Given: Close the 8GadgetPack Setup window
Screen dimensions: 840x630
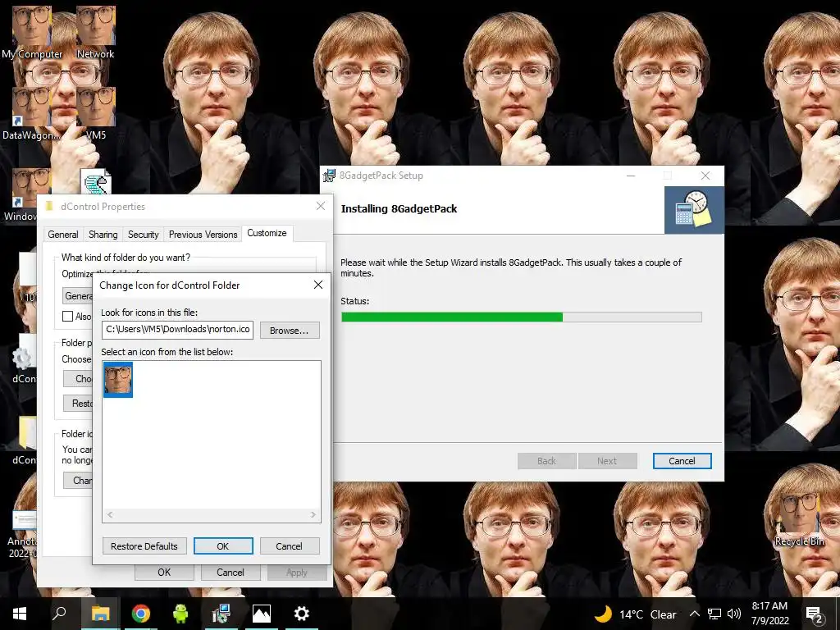Looking at the screenshot, I should point(705,176).
